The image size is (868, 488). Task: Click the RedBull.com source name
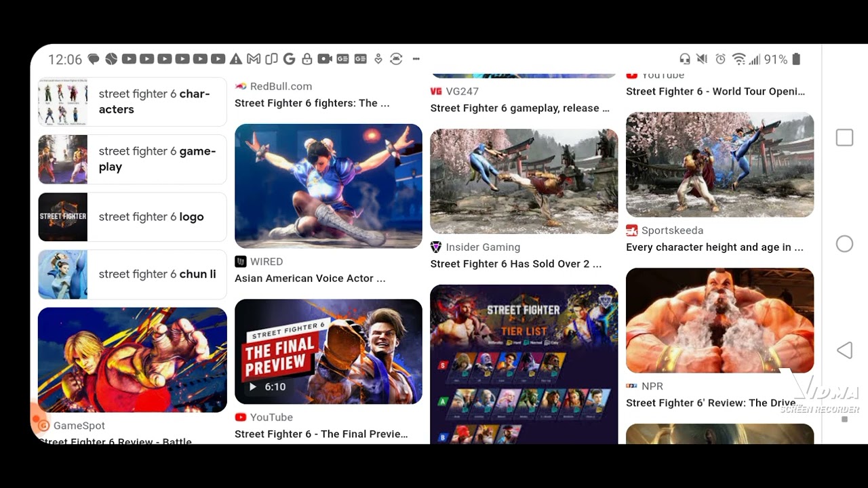click(x=281, y=86)
